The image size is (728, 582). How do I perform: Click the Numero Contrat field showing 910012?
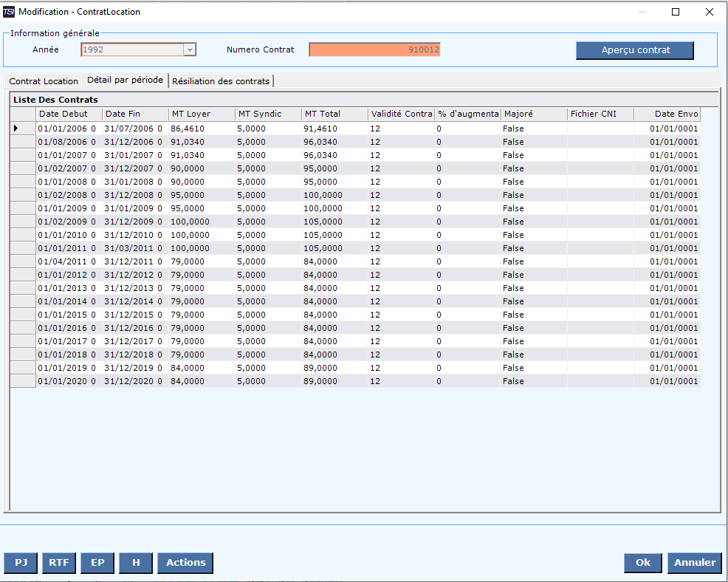(374, 49)
